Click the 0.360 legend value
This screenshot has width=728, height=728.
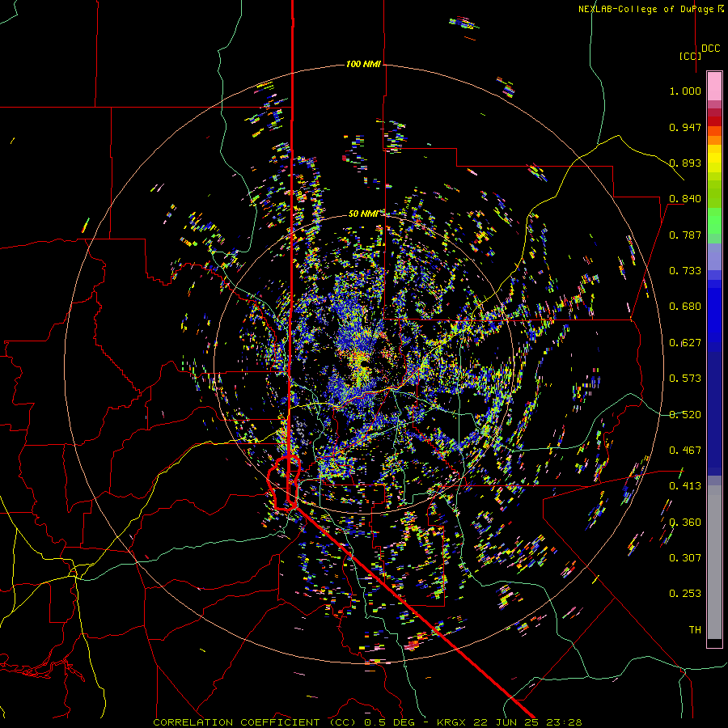685,523
